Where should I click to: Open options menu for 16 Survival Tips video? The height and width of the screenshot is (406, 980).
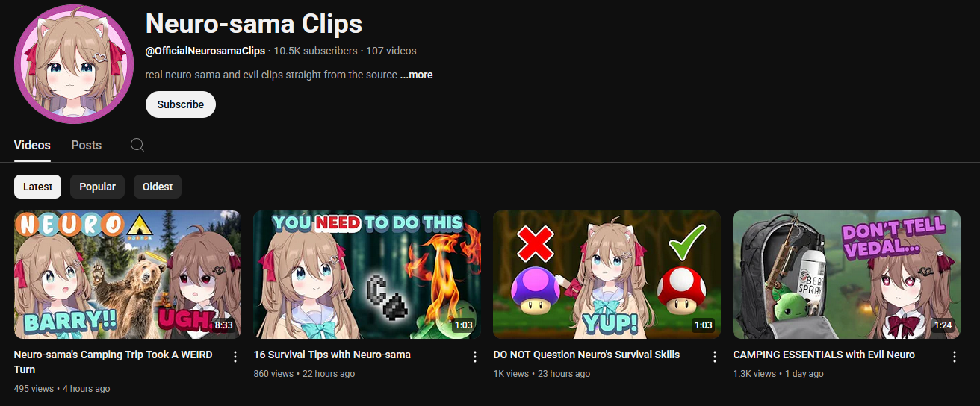coord(475,357)
